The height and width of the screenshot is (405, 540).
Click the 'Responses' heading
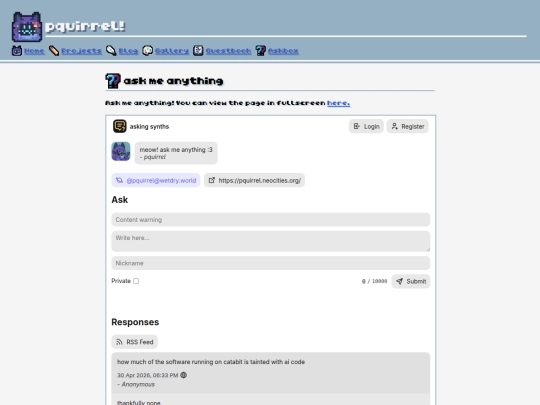click(135, 322)
